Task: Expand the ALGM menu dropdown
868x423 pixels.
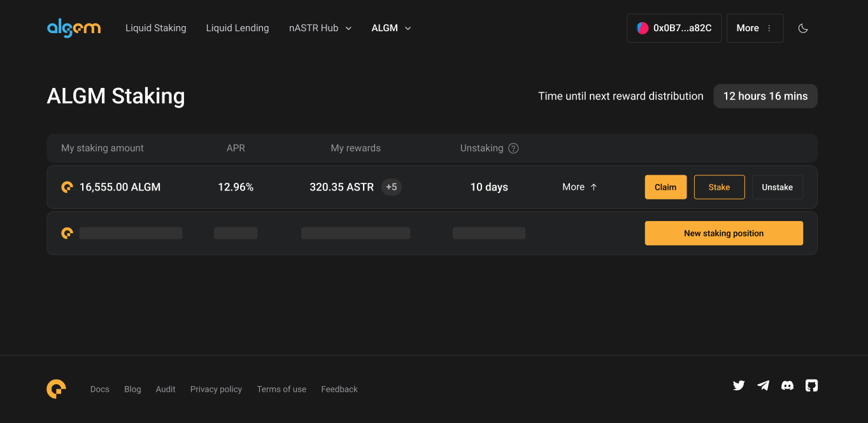Action: [391, 28]
